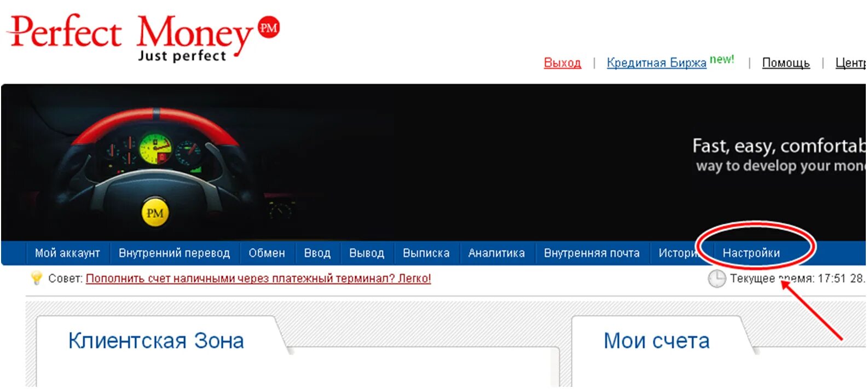This screenshot has height=389, width=868.
Task: Select the Обмен menu item
Action: [x=267, y=253]
